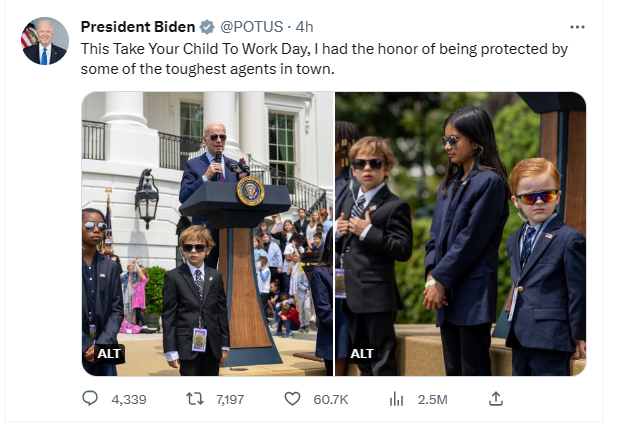Show ALT text on right photo
Image resolution: width=623 pixels, height=424 pixels.
[362, 353]
